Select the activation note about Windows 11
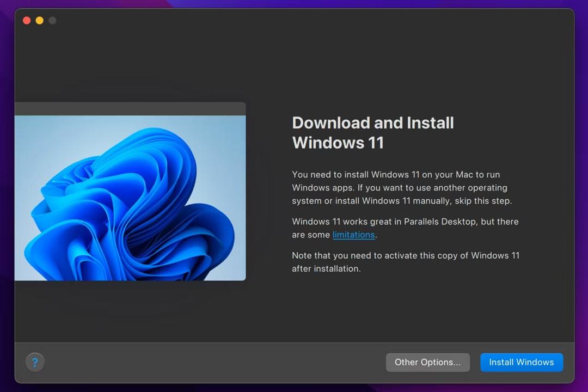The width and height of the screenshot is (588, 392). coord(406,262)
